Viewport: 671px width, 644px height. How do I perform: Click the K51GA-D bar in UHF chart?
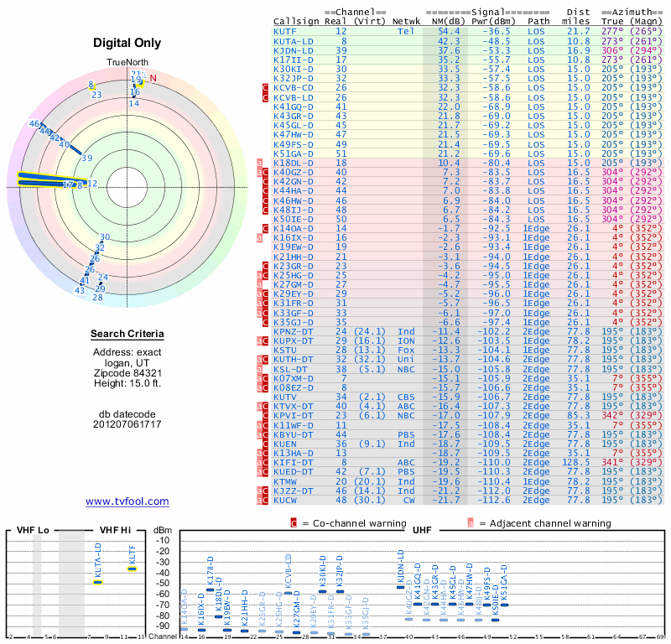(x=505, y=605)
